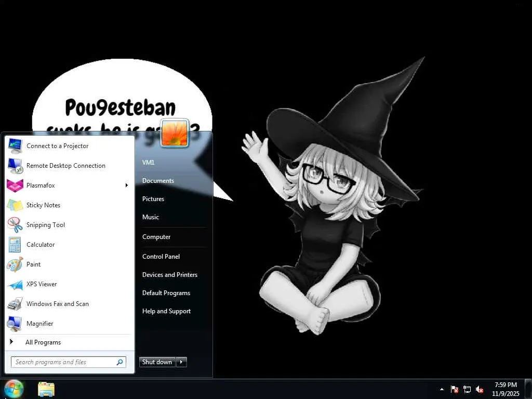Image resolution: width=532 pixels, height=399 pixels.
Task: Click the Connect to a Projector icon
Action: coord(15,146)
